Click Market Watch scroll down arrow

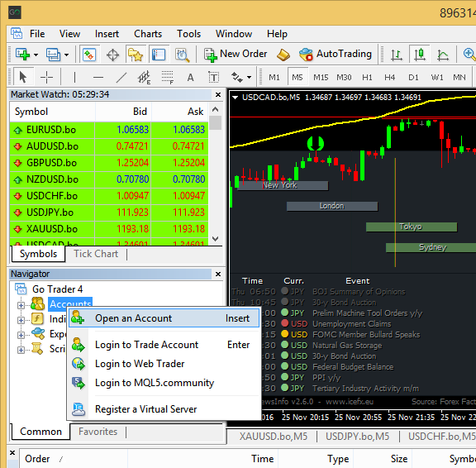click(x=215, y=239)
